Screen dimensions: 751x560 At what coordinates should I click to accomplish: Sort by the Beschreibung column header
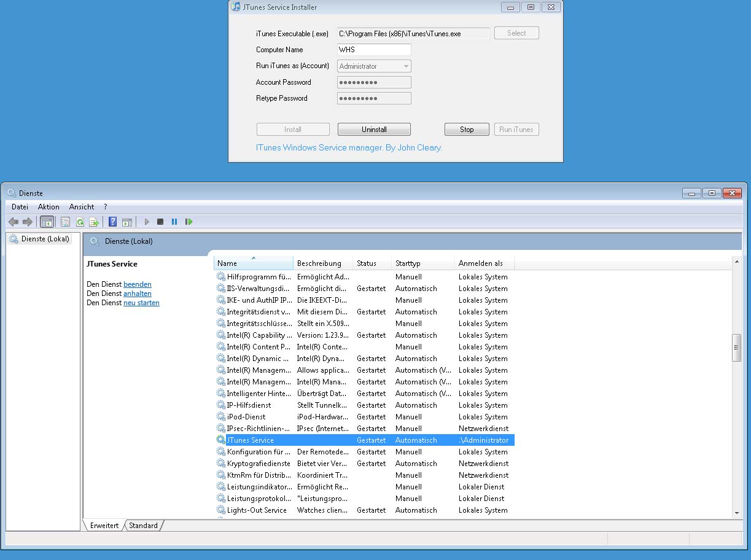tap(323, 263)
